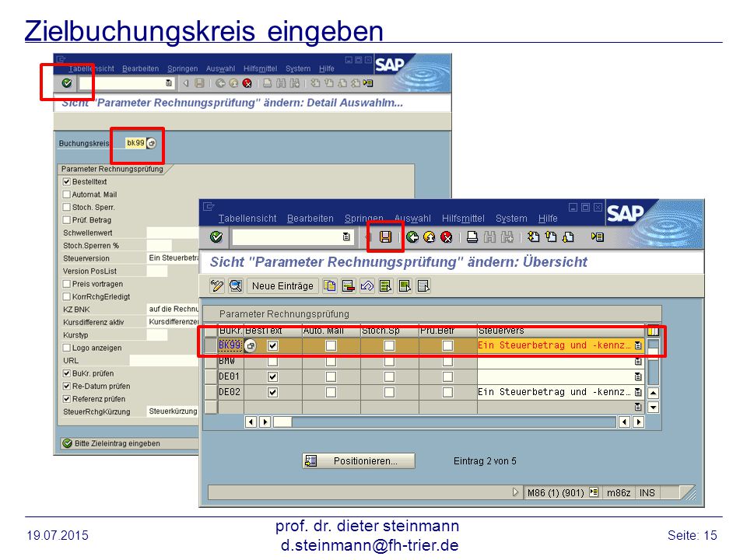Click the Find Next binoculars-plus icon in Übersicht
The height and width of the screenshot is (560, 747).
pos(507,236)
